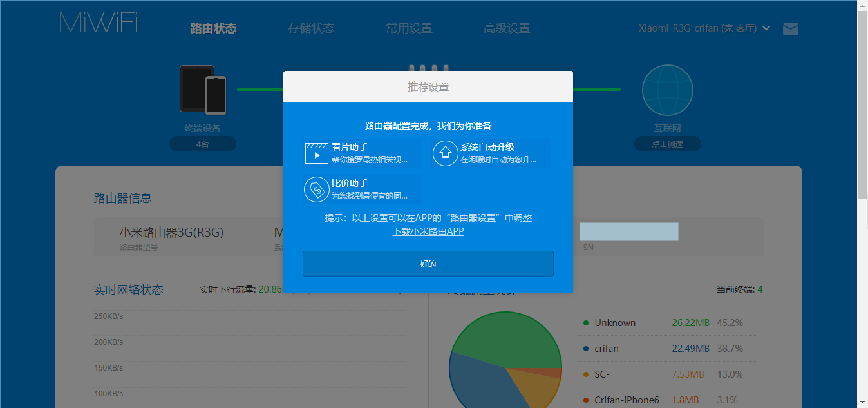The image size is (868, 408).
Task: Click the 13.0% percentage value
Action: click(x=730, y=374)
